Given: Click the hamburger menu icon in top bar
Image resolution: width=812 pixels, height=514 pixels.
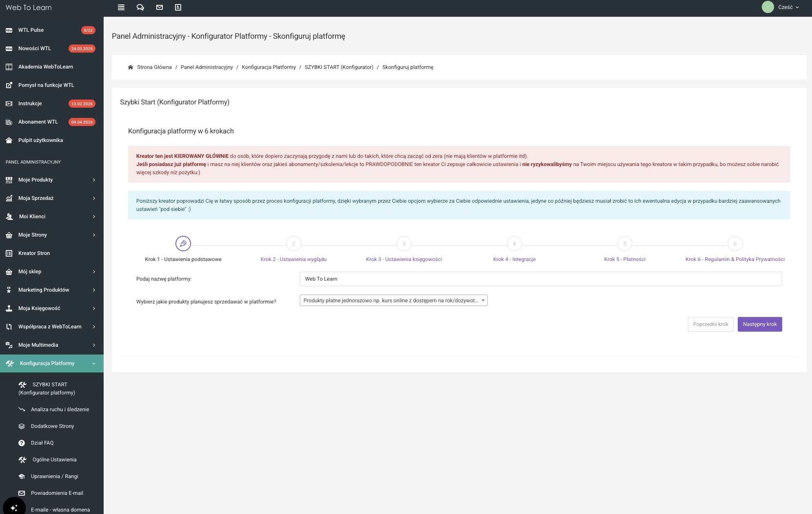Looking at the screenshot, I should [121, 7].
